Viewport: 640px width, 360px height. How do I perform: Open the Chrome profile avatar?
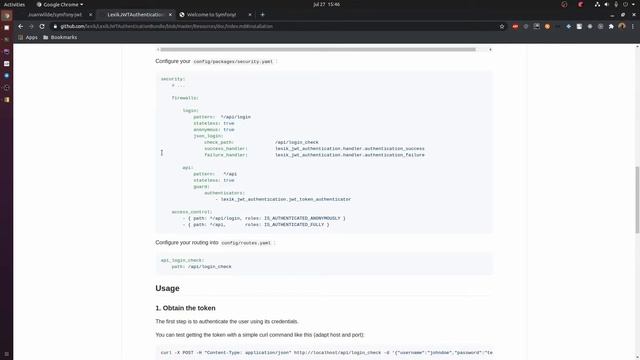pos(622,26)
